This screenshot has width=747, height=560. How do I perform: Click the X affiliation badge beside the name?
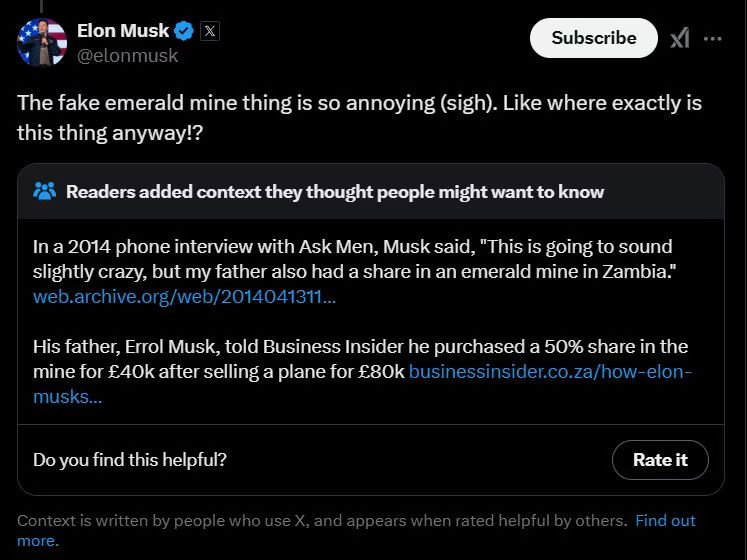210,30
